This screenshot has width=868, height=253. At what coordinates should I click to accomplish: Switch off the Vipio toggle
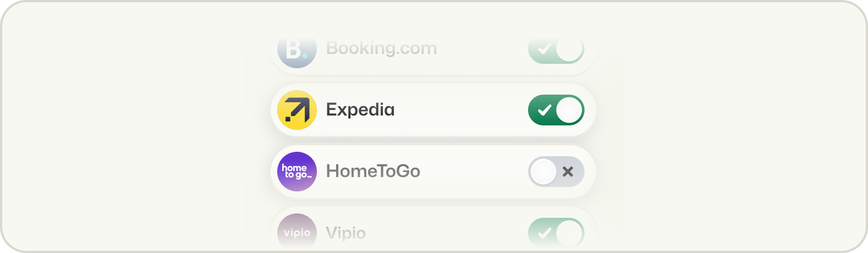(556, 233)
